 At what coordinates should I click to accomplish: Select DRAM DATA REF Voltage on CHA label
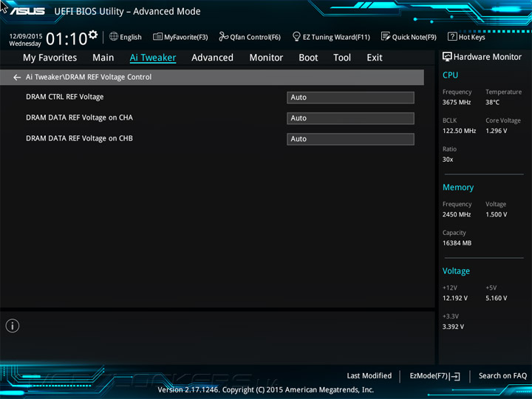79,117
